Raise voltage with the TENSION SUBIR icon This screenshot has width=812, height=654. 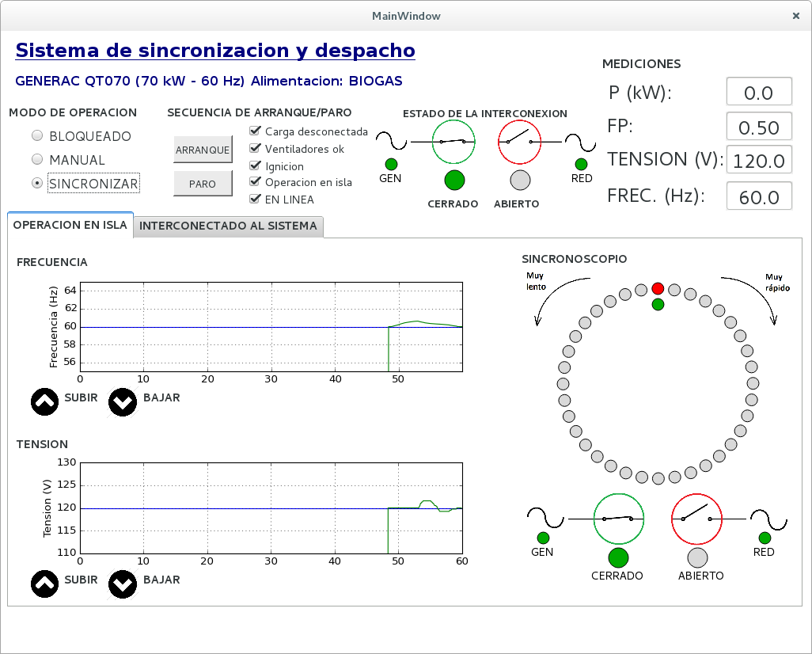tap(44, 584)
